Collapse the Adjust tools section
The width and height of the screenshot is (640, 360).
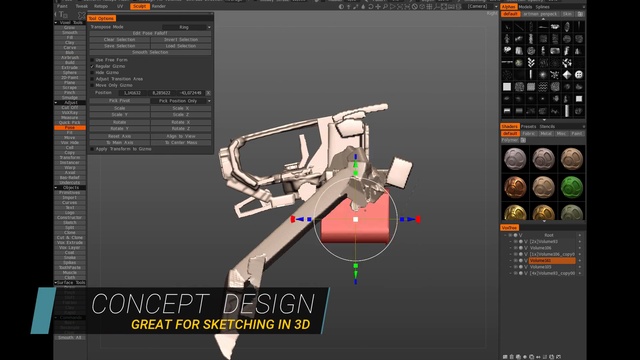coord(56,102)
